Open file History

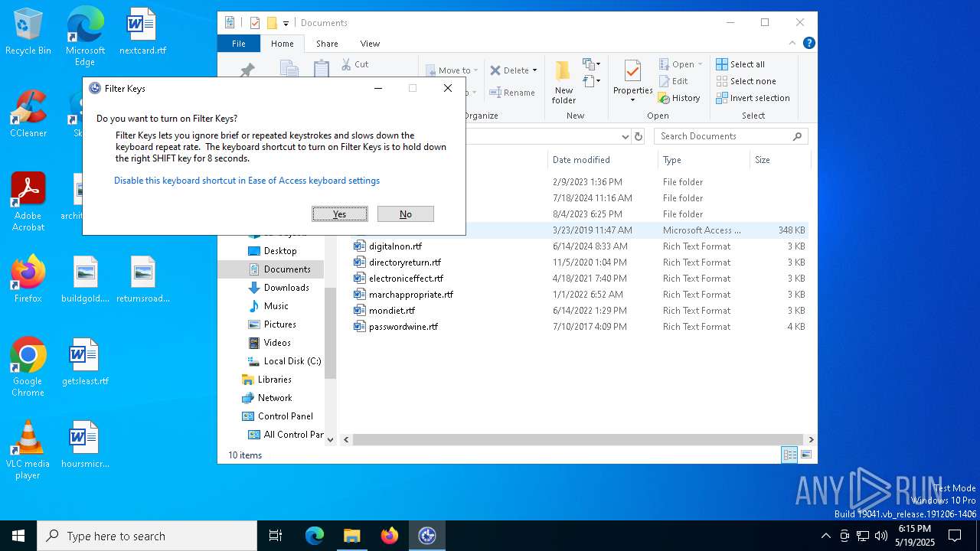pyautogui.click(x=679, y=98)
